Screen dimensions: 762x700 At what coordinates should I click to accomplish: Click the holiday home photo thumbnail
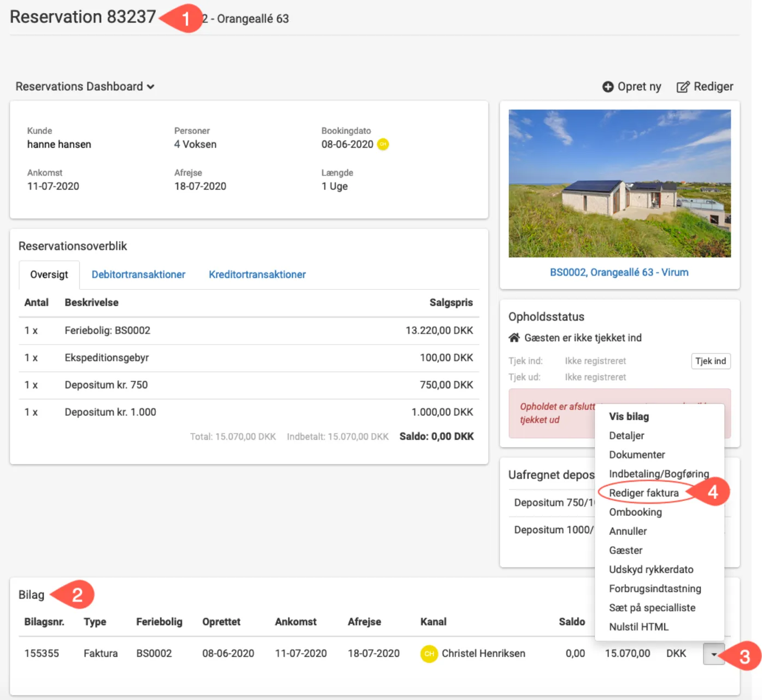tap(619, 183)
